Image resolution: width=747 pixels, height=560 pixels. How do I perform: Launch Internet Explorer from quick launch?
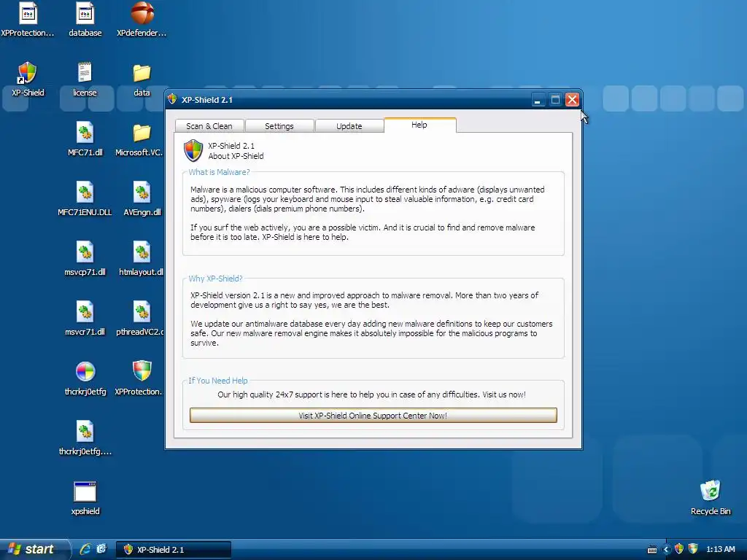[85, 549]
